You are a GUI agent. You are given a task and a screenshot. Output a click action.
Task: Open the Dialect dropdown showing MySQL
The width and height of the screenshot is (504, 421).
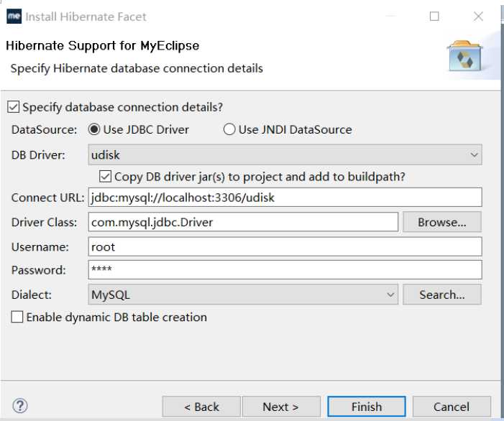(x=243, y=294)
